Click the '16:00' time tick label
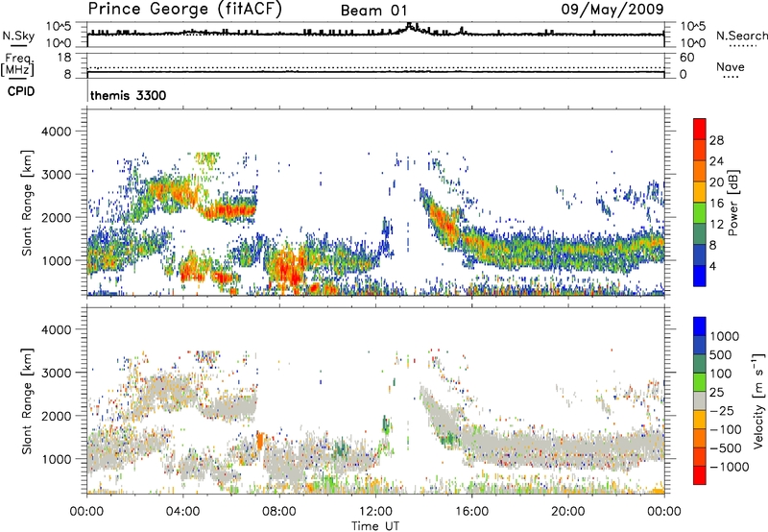Screen dimensions: 768x532 471,512
